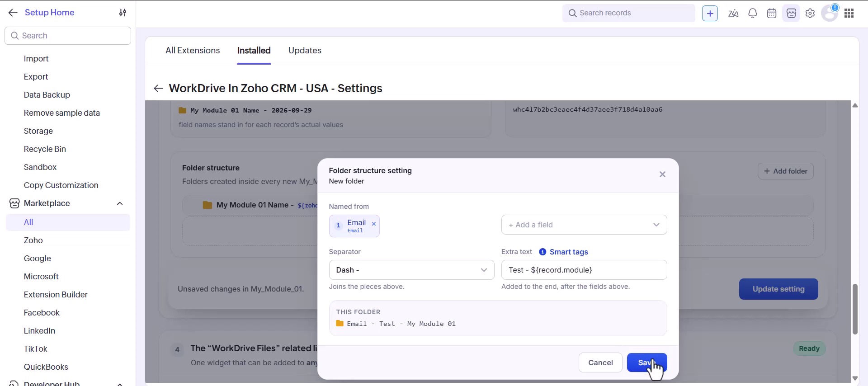Open the calendar icon in top bar
The image size is (868, 386).
point(772,14)
